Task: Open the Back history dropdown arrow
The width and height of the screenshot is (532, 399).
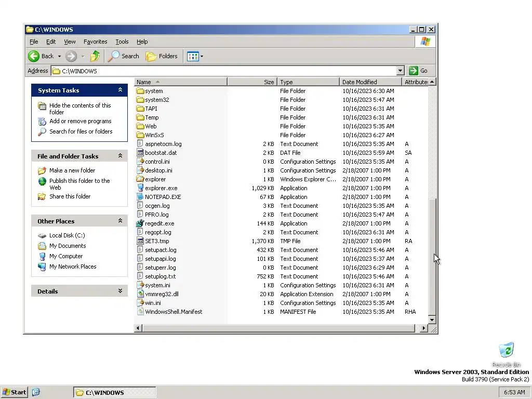Action: (59, 56)
